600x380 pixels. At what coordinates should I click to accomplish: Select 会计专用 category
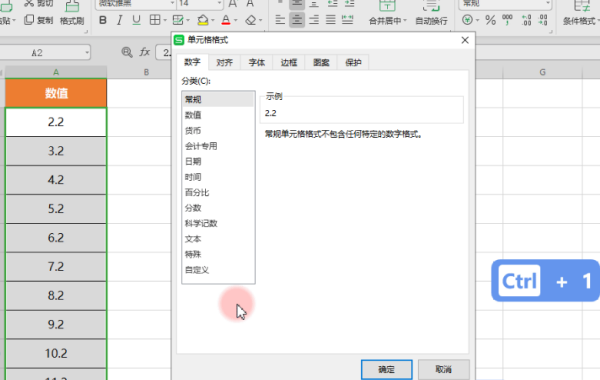(218, 146)
